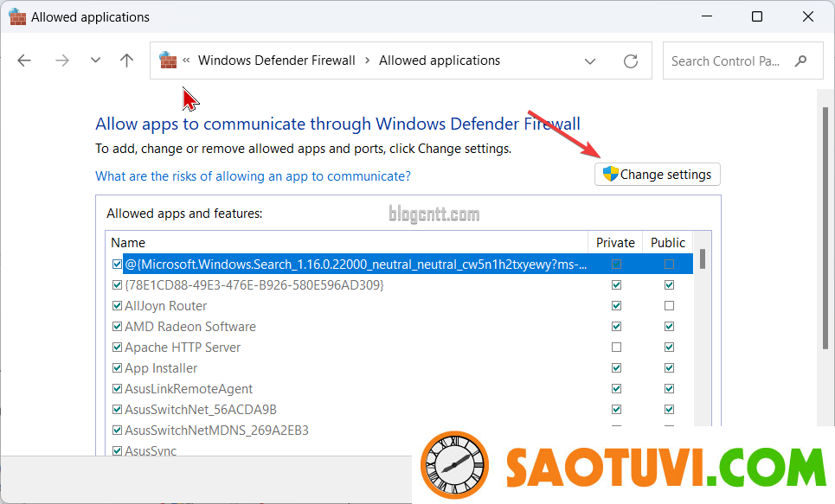The height and width of the screenshot is (504, 835).
Task: Select the Microsoft.Windows.Search row name
Action: 356,265
